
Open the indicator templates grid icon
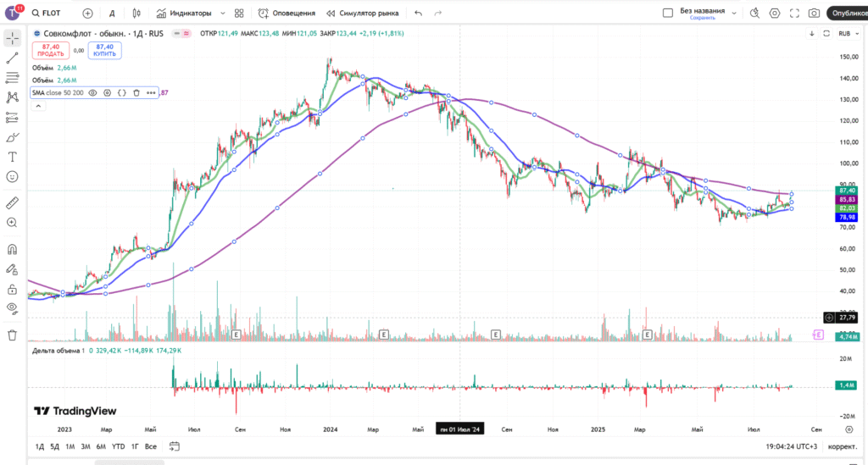pyautogui.click(x=239, y=13)
